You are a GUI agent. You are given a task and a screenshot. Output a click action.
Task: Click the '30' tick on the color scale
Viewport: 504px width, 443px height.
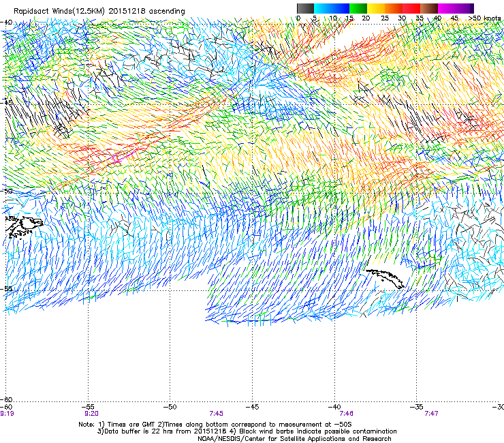pos(402,18)
